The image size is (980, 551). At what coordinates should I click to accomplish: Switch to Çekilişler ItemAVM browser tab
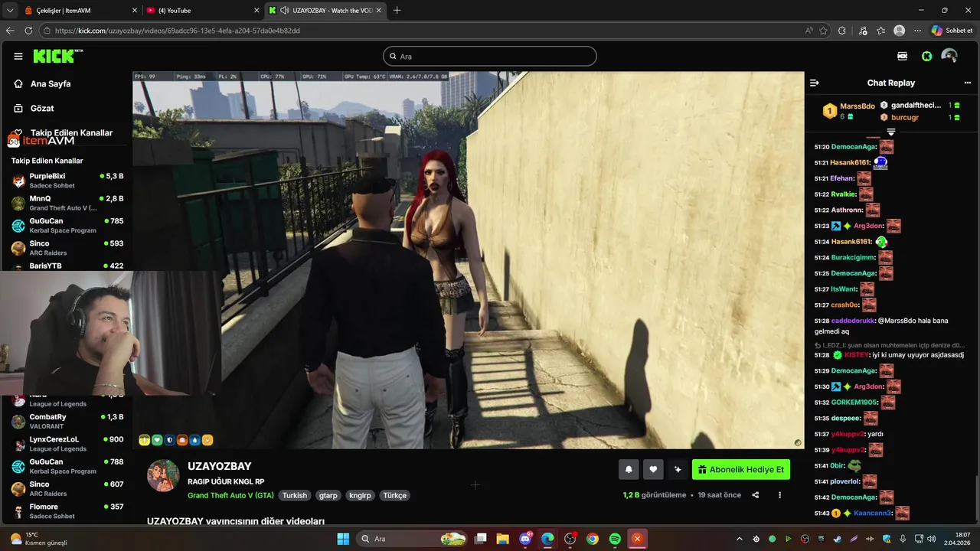click(80, 10)
